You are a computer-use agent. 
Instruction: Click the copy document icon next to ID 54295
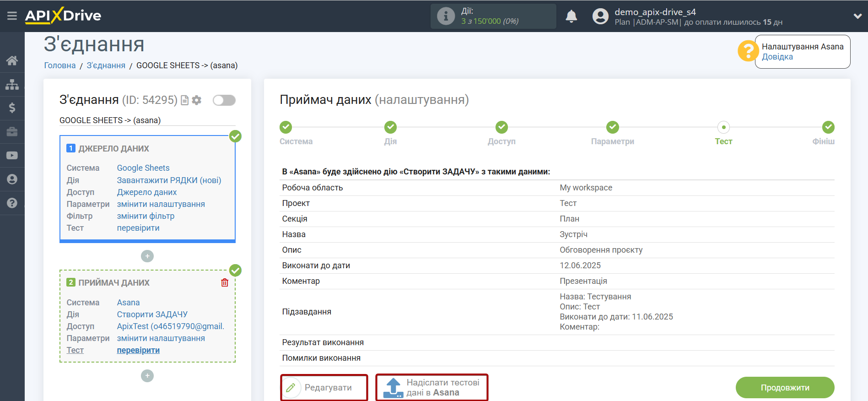185,100
